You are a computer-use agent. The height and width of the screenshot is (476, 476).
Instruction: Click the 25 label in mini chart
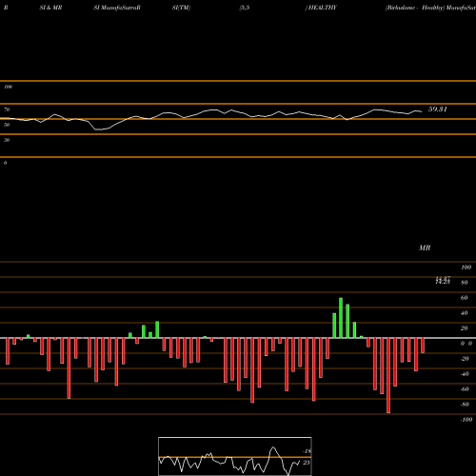307,463
